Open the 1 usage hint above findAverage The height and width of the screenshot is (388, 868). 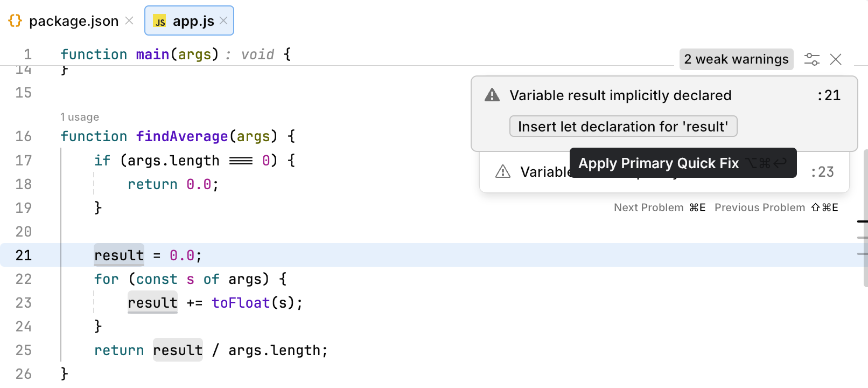tap(80, 117)
